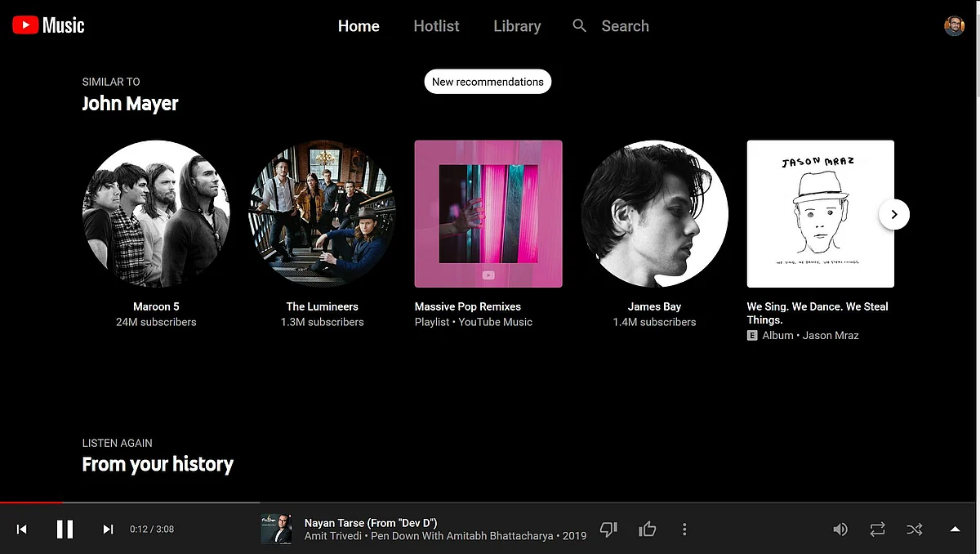Skip to the next track
Viewport: 980px width, 554px height.
(108, 529)
